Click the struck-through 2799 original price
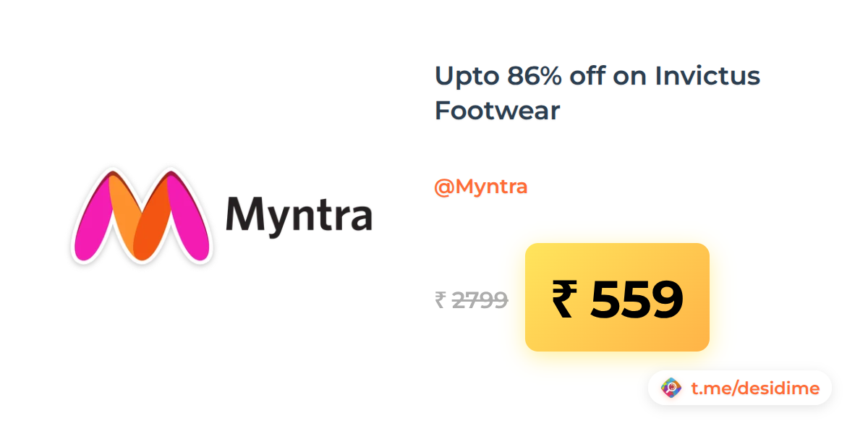 [480, 299]
